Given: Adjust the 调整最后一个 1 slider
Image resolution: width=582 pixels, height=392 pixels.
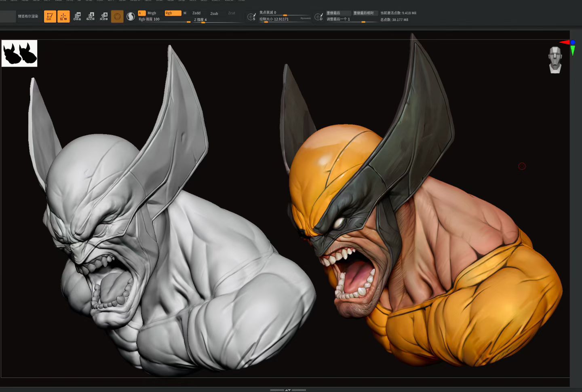Looking at the screenshot, I should tap(352, 19).
